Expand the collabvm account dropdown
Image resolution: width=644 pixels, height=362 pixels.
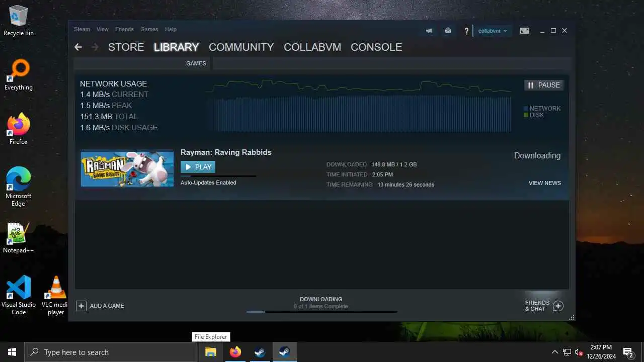point(493,31)
